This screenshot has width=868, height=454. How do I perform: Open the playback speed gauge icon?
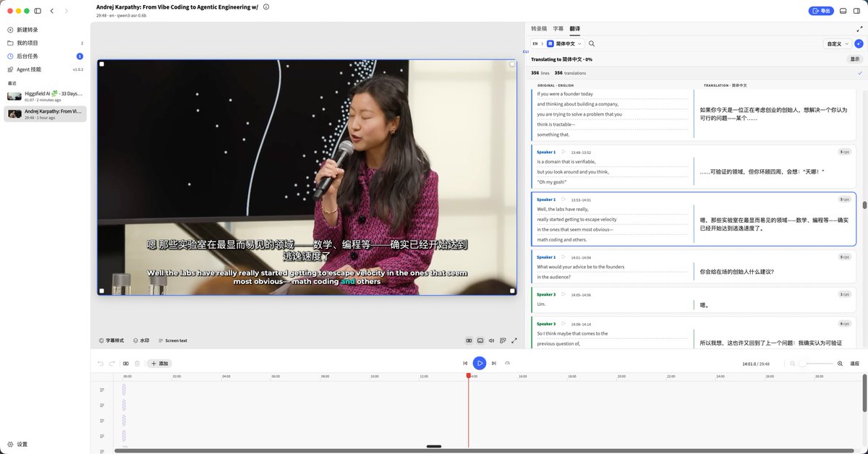click(x=507, y=363)
